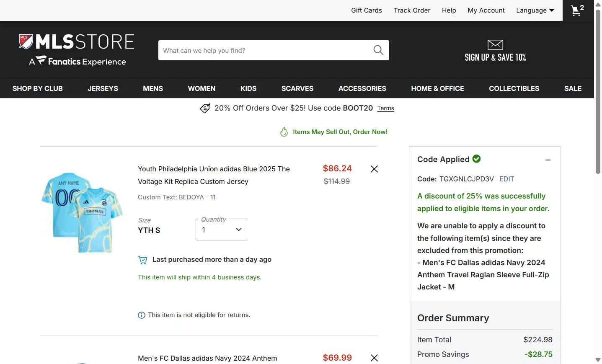Open the Shop By Club menu

pos(38,88)
